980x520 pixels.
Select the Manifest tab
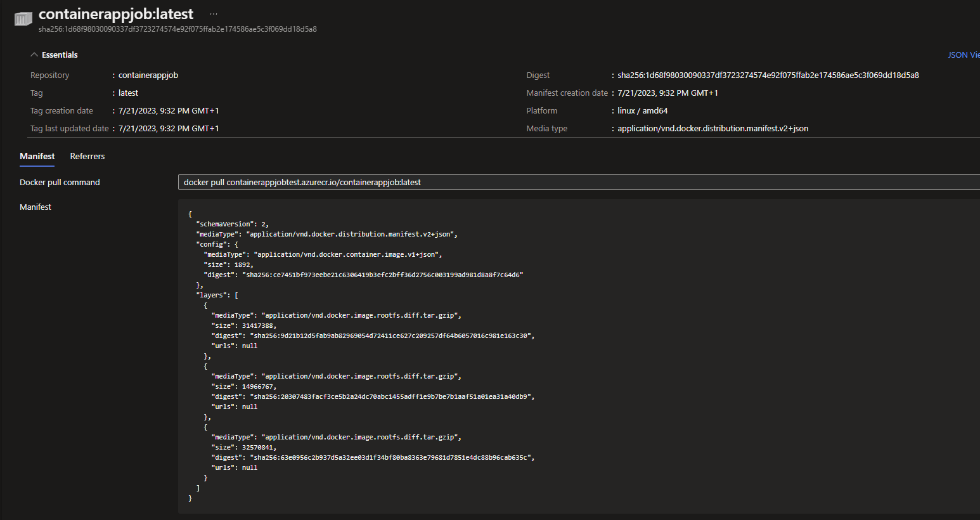pyautogui.click(x=37, y=156)
